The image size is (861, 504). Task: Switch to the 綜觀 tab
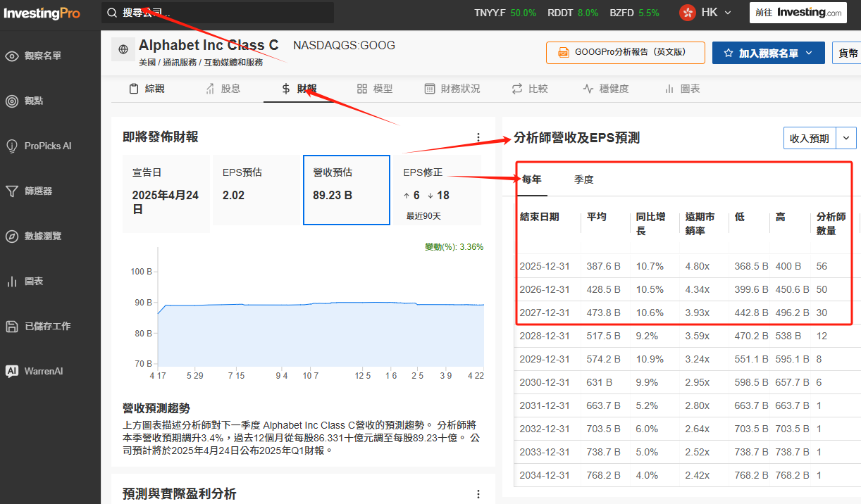pos(147,89)
